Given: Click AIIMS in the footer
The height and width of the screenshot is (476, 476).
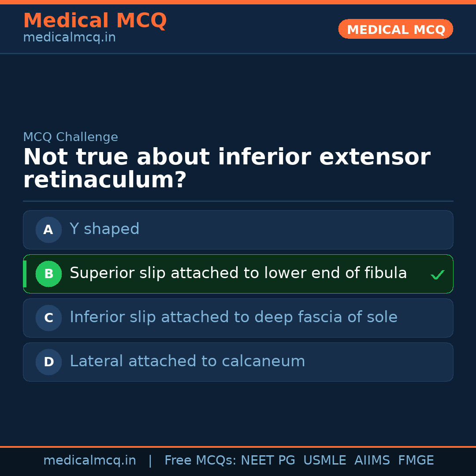Looking at the screenshot, I should coord(372,461).
